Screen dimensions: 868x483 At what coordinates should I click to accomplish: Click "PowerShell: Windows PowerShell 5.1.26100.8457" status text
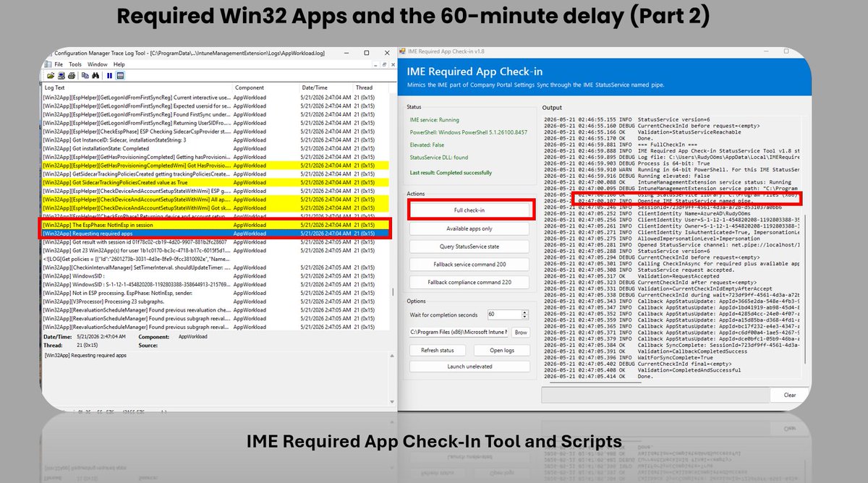coord(469,133)
